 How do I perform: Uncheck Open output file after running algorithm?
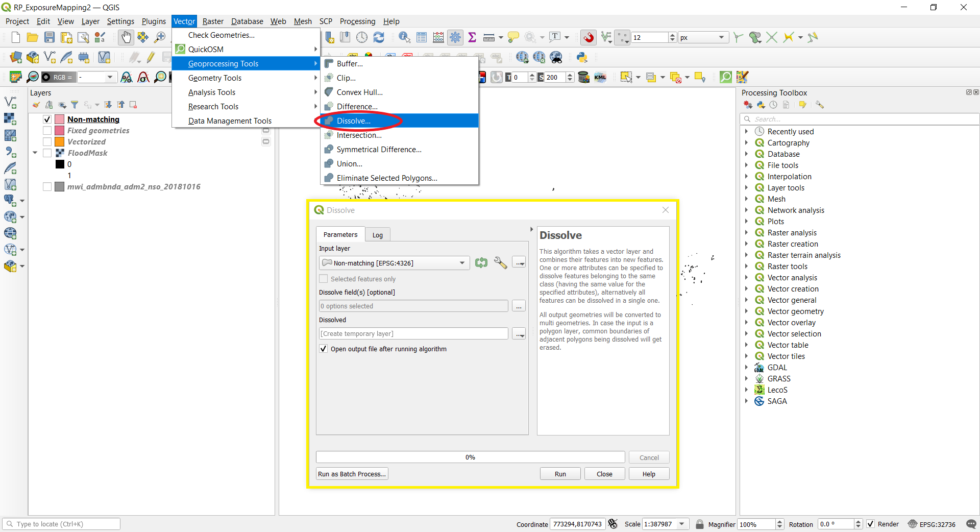click(x=323, y=349)
